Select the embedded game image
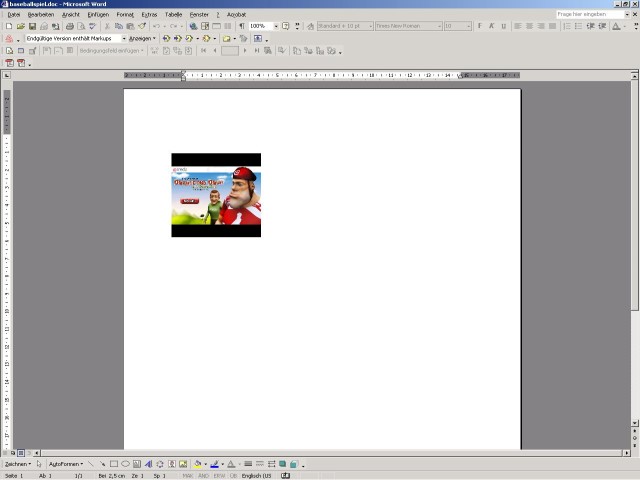The image size is (640, 480). click(216, 195)
